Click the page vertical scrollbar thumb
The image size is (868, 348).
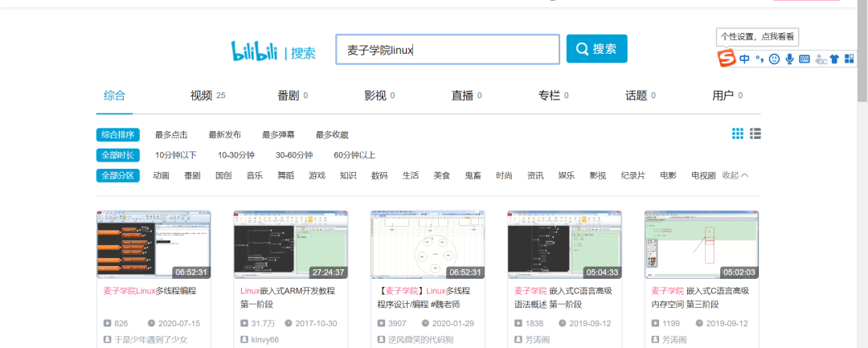coord(862,52)
